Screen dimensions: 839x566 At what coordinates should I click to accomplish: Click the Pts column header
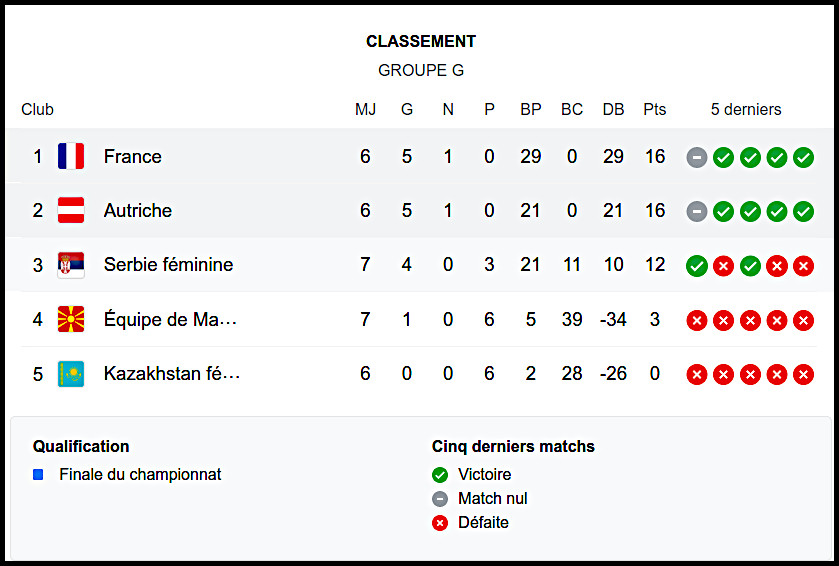pyautogui.click(x=654, y=109)
